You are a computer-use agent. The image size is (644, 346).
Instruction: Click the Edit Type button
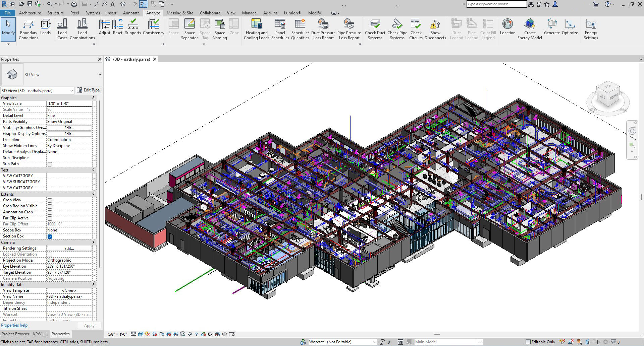point(88,90)
